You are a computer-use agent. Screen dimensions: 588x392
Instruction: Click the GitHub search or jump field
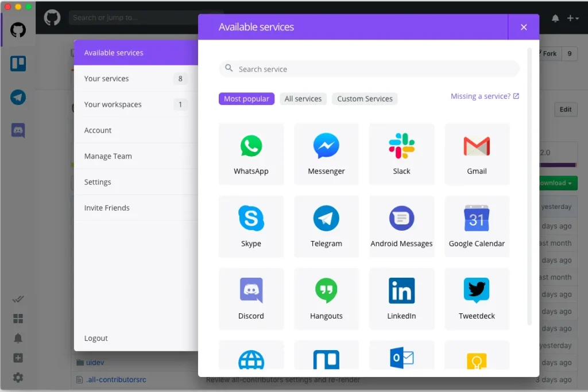(x=134, y=18)
